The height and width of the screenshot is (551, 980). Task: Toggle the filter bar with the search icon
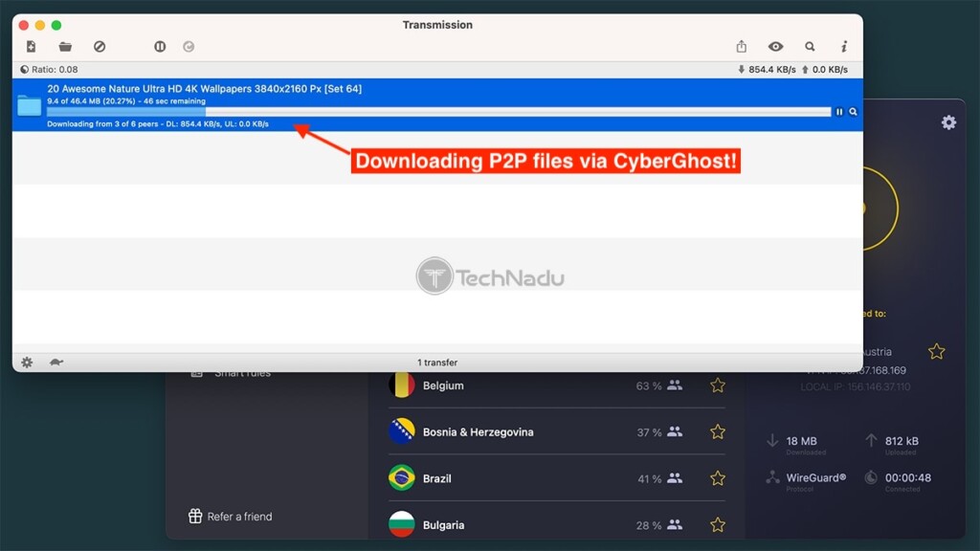point(810,46)
